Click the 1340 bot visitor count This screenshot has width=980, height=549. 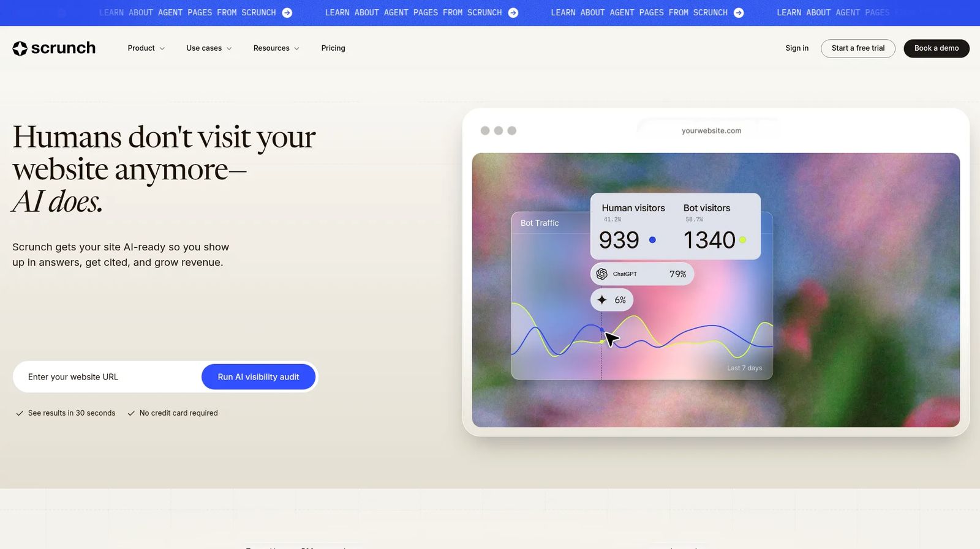[x=709, y=240]
